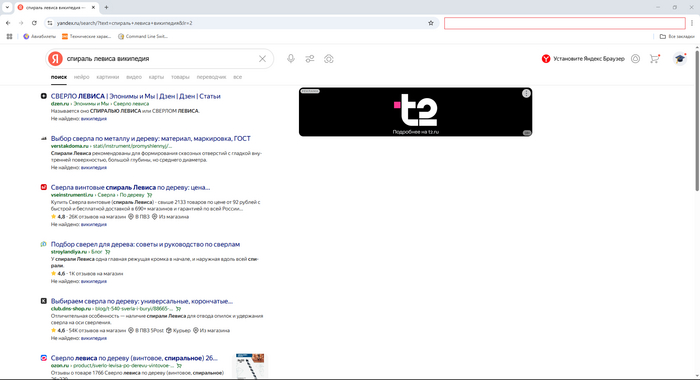This screenshot has width=700, height=380.
Task: Open the Авиабилеты bookmark
Action: 40,37
